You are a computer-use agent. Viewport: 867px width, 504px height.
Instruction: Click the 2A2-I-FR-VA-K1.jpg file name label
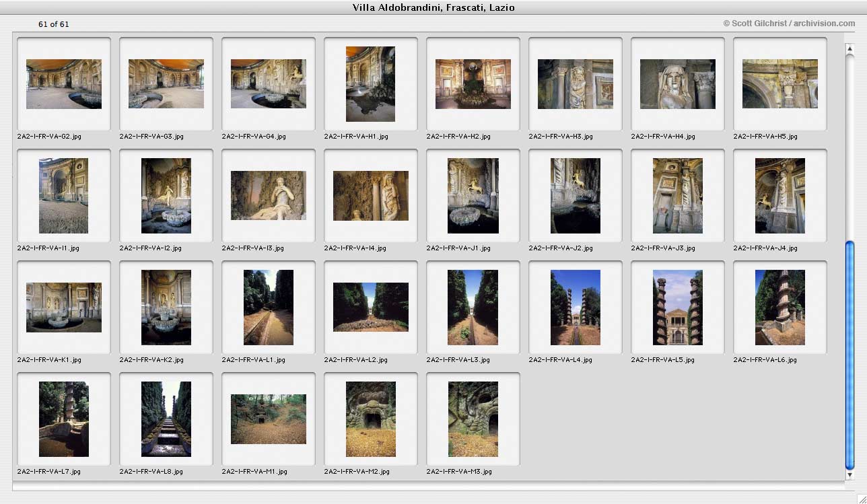pos(49,360)
